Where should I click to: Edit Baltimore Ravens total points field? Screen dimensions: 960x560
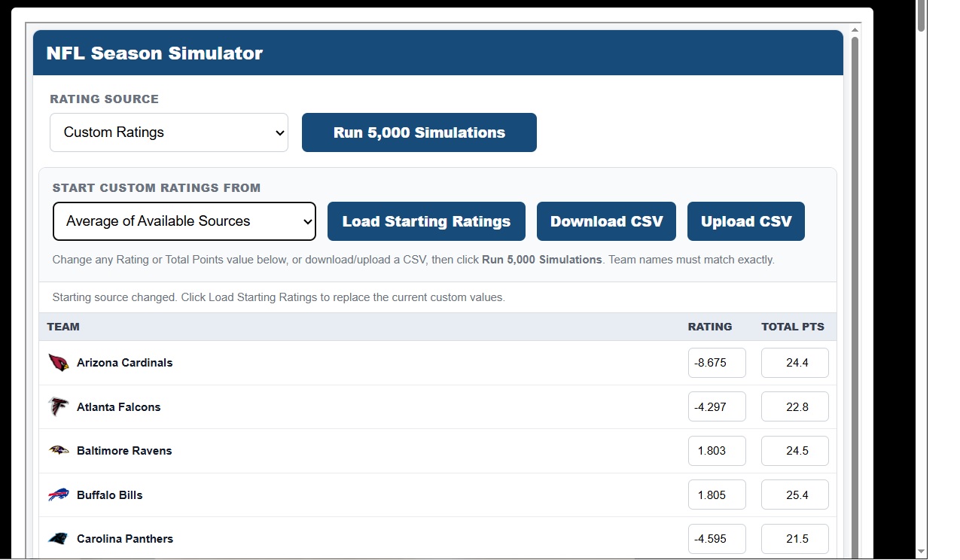coord(795,451)
